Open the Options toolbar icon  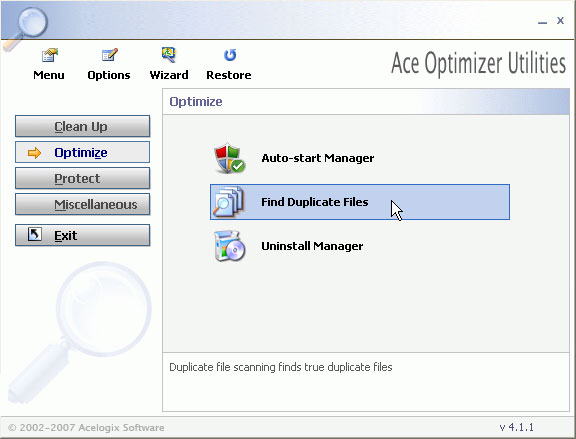pos(109,55)
